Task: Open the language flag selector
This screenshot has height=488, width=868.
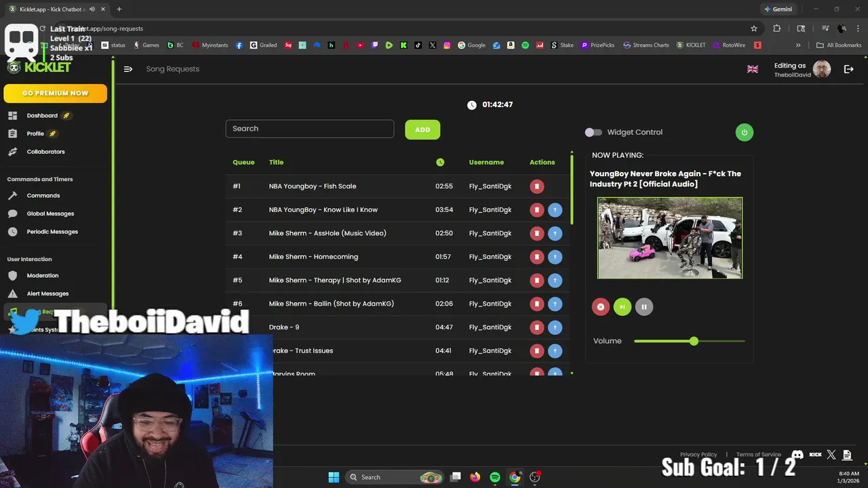Action: point(753,69)
